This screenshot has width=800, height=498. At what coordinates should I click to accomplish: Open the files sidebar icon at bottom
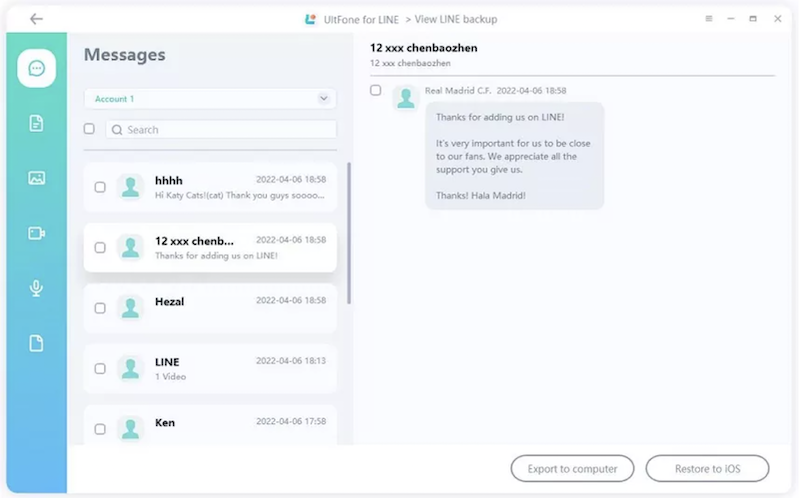(37, 343)
